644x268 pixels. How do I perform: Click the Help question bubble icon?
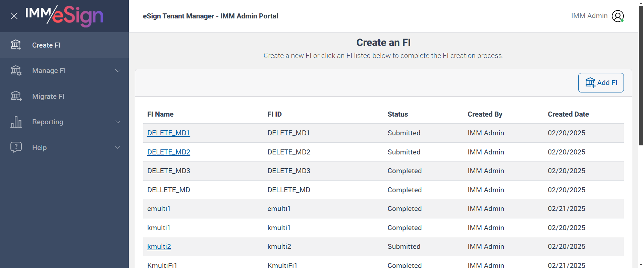16,147
